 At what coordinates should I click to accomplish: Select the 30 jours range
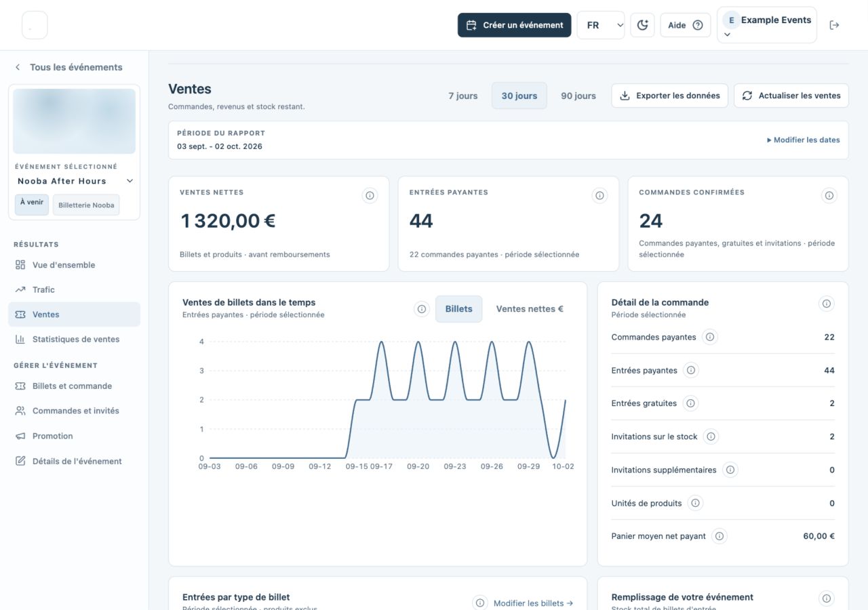coord(519,96)
